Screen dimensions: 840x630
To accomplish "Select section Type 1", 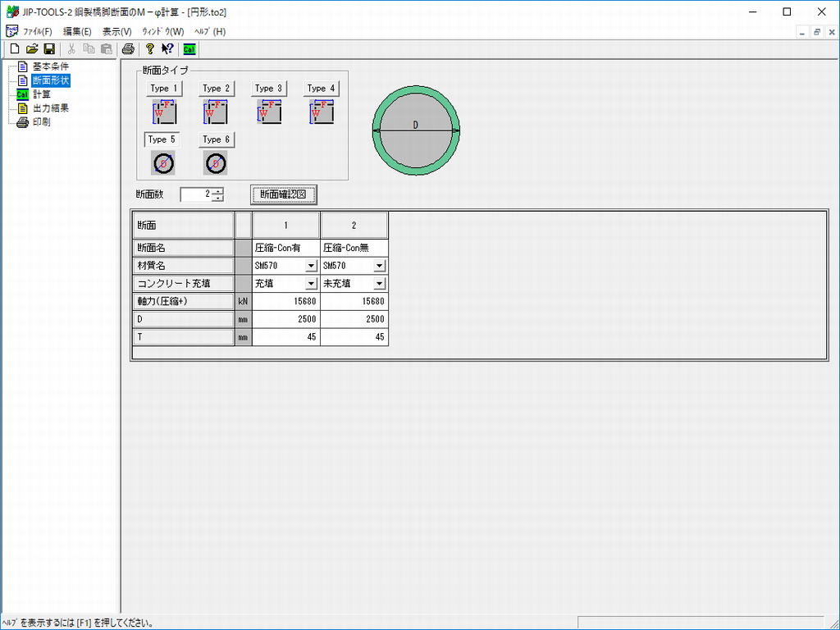I will pyautogui.click(x=165, y=89).
